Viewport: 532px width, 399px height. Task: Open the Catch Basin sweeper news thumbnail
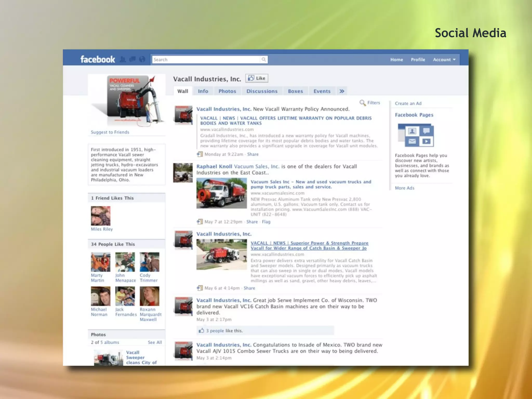pos(222,254)
